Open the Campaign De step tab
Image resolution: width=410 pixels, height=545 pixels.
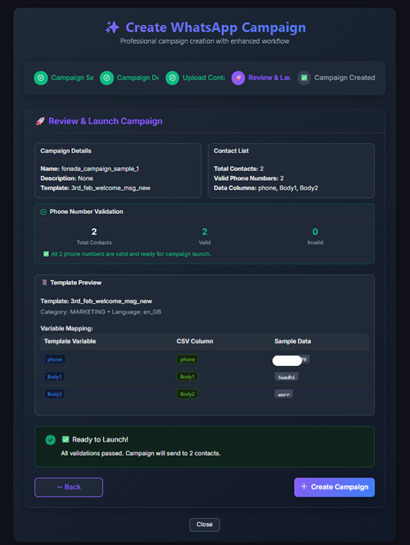point(129,78)
